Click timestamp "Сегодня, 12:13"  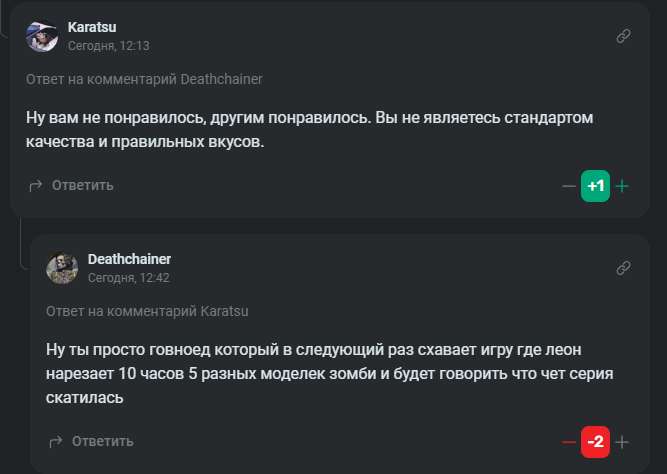[108, 46]
